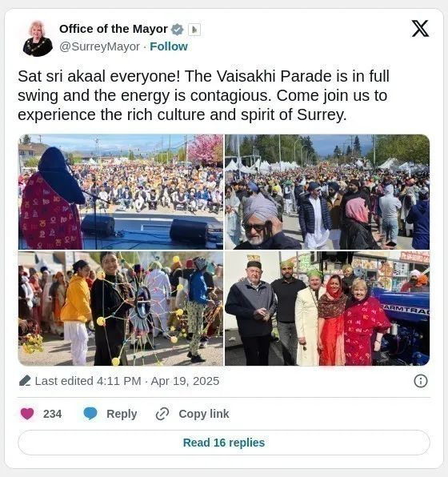Screen dimensions: 448x477
Task: Click the Reply label
Action: coord(122,414)
